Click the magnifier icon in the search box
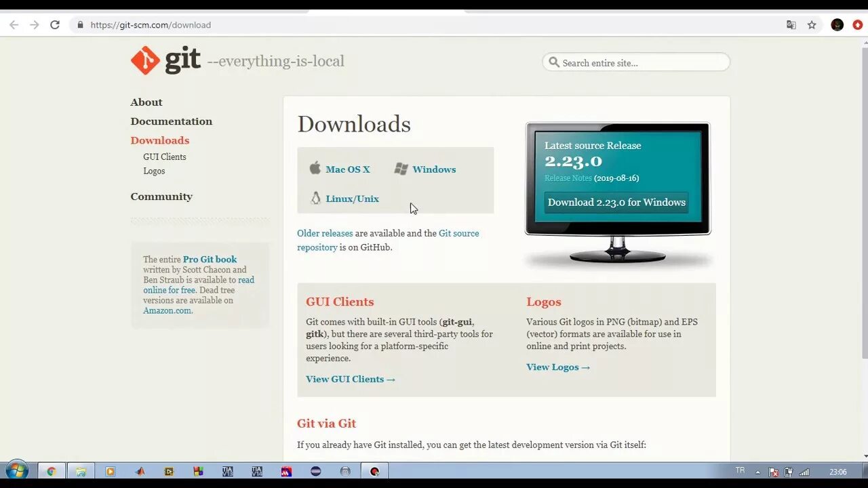The width and height of the screenshot is (868, 488). (554, 62)
